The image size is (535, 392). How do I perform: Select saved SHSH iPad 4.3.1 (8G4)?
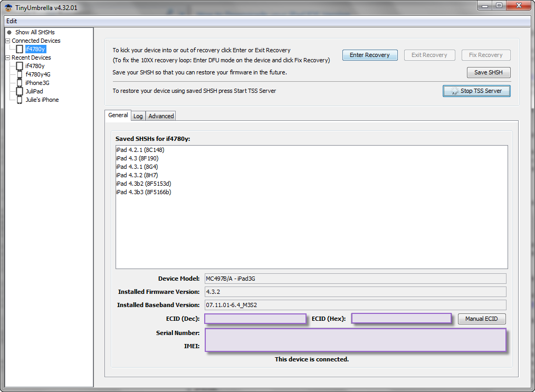pyautogui.click(x=137, y=167)
